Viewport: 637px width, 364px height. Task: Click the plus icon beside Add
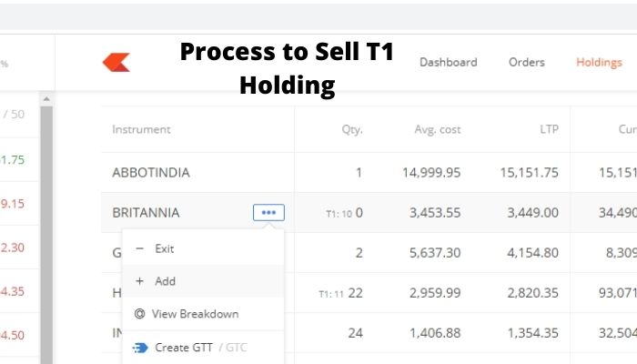[140, 280]
